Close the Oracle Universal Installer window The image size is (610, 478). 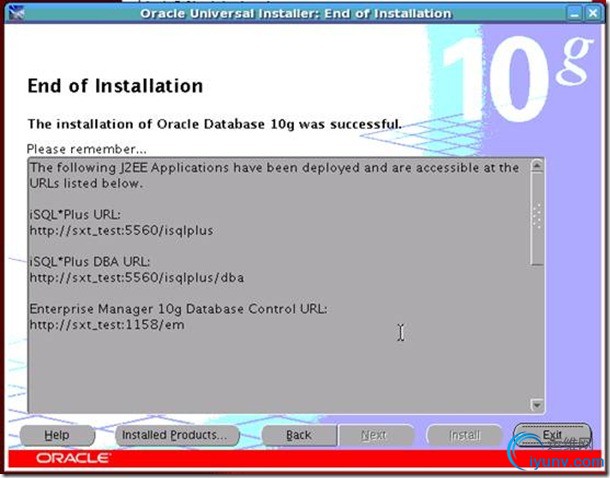pos(593,14)
